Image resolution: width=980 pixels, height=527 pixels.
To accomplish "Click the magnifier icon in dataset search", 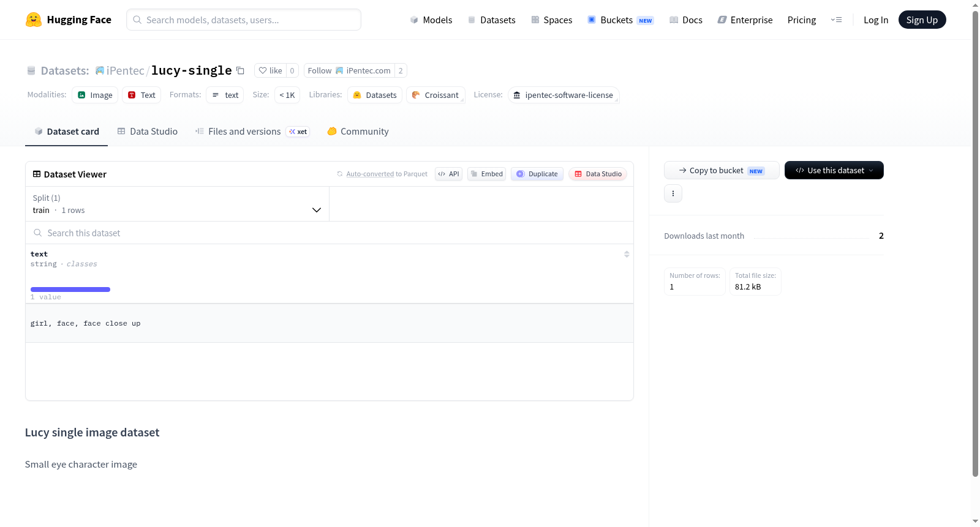I will pos(38,233).
